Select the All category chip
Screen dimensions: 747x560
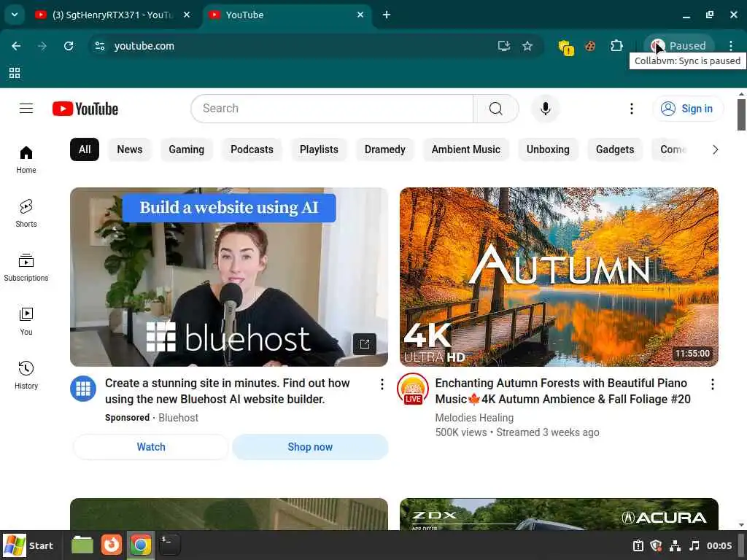(x=85, y=149)
